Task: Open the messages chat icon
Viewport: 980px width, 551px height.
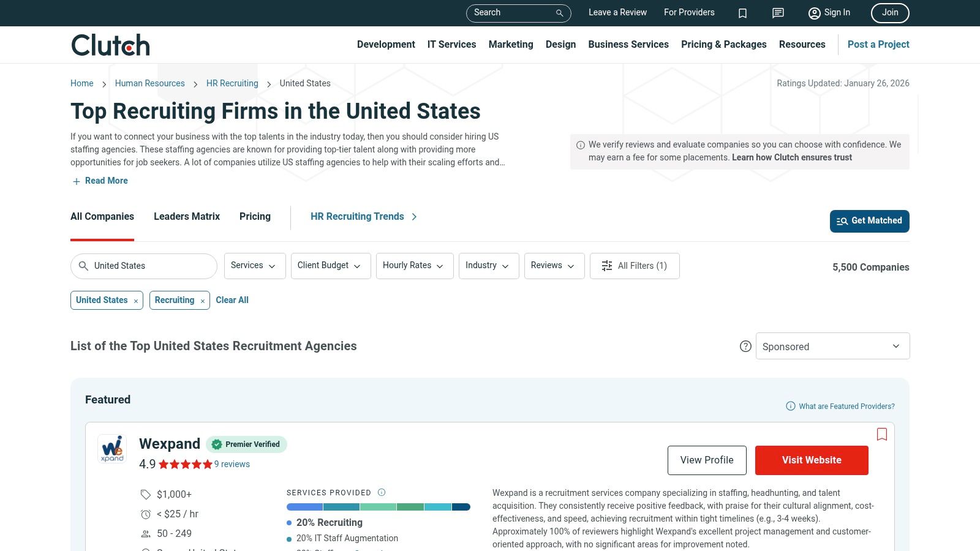Action: [777, 13]
